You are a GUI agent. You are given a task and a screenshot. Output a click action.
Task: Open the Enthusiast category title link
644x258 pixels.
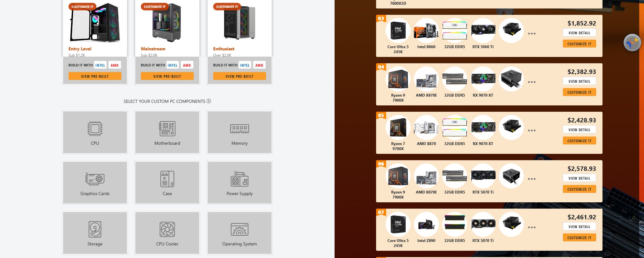(x=224, y=49)
